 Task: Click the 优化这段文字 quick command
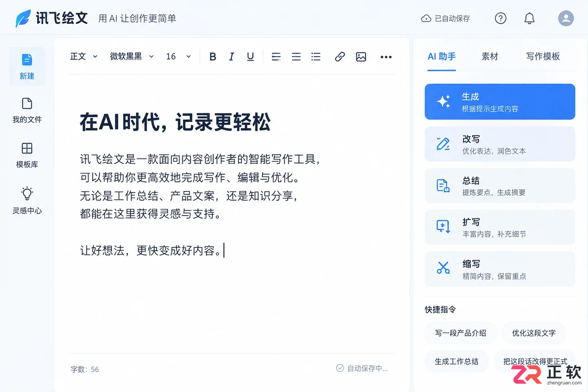[x=534, y=333]
